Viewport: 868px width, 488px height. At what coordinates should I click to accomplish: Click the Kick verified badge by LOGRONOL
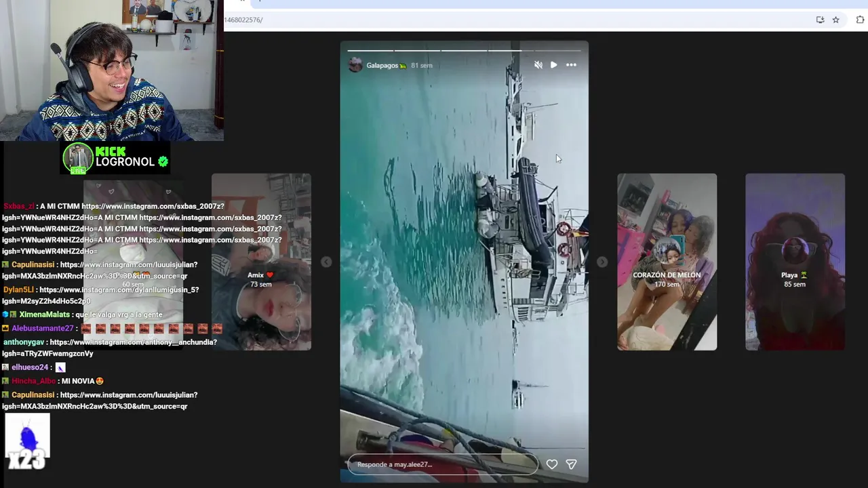point(163,161)
